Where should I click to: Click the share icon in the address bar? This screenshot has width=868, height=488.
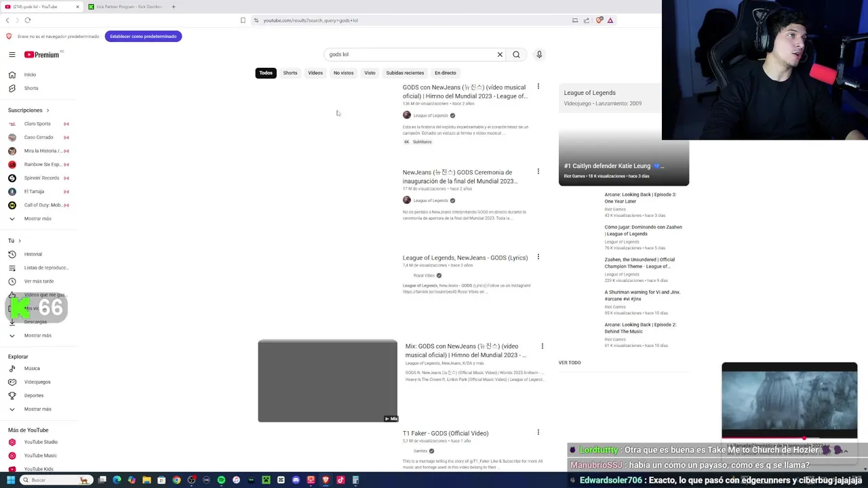click(587, 20)
